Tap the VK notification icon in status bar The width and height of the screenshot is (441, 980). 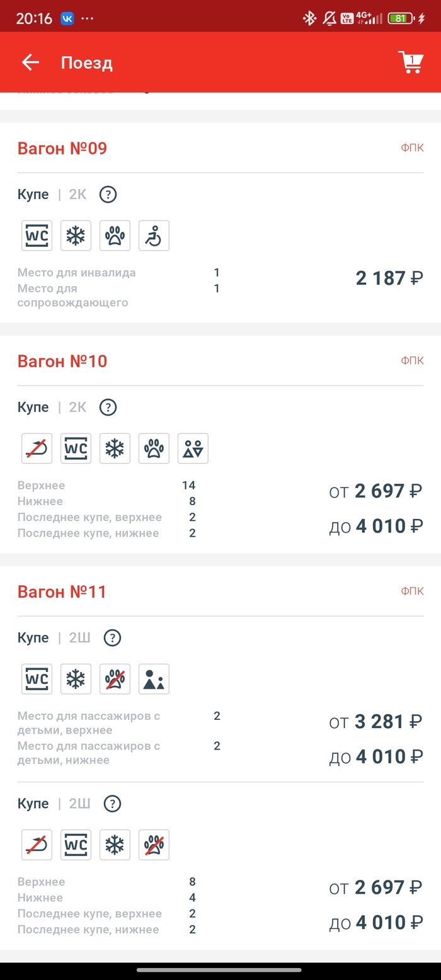(67, 18)
